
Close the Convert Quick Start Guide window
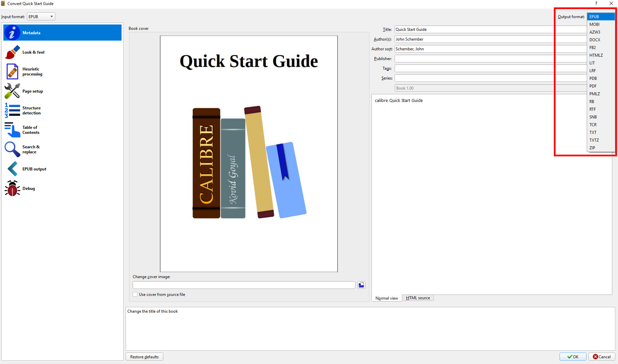point(611,3)
